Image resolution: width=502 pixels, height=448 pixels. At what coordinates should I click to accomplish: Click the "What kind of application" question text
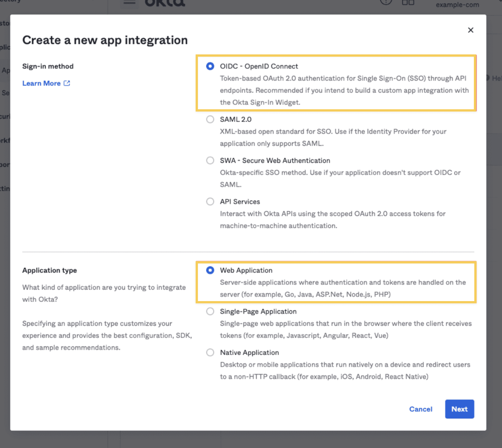point(104,293)
